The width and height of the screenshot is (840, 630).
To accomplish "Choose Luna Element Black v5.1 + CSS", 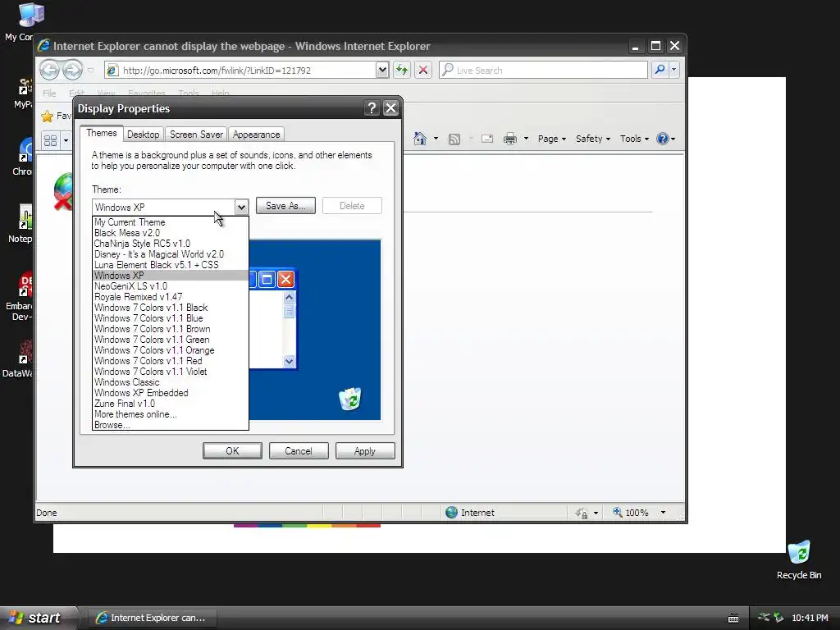I will click(171, 265).
